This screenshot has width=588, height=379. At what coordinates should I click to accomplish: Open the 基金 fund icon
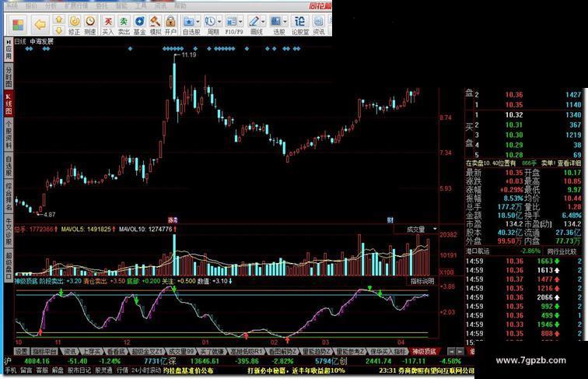coord(139,25)
